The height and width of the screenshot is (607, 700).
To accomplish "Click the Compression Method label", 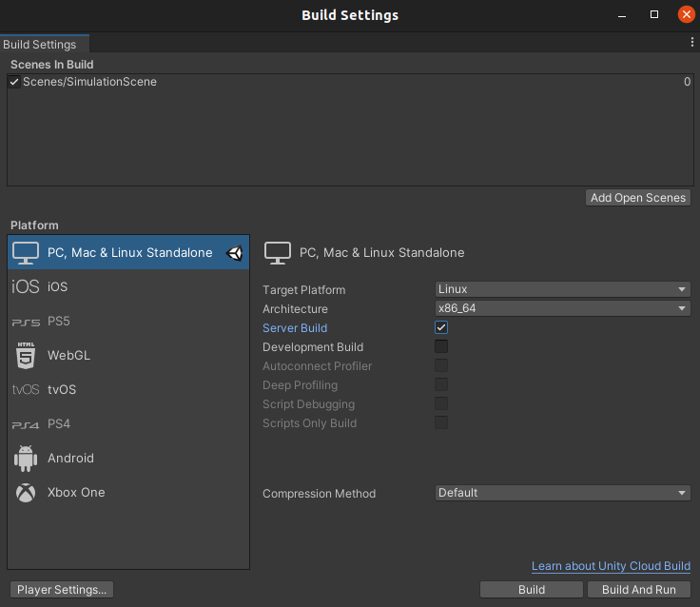I will click(319, 494).
